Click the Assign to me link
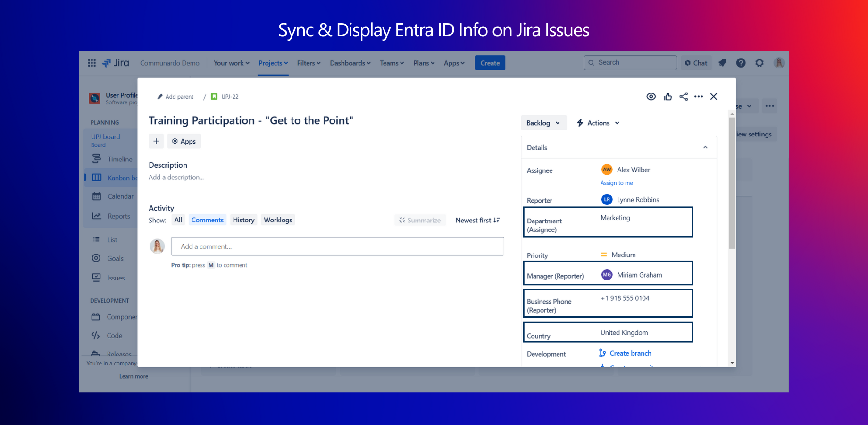Image resolution: width=868 pixels, height=425 pixels. pos(617,183)
